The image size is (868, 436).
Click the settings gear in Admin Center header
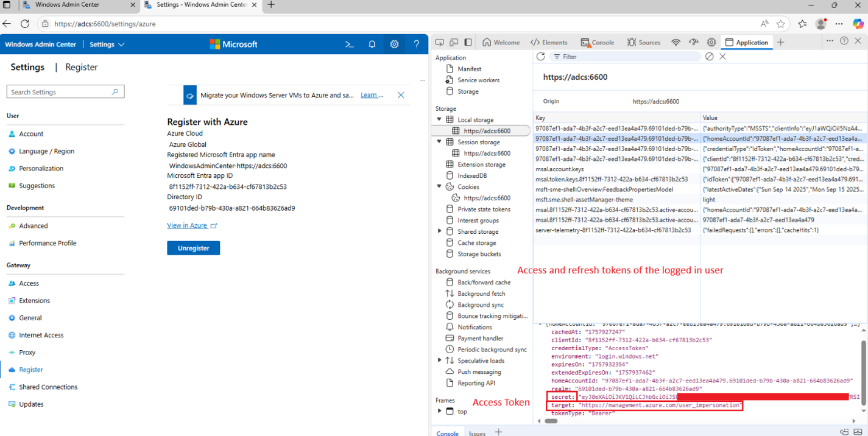pos(395,44)
